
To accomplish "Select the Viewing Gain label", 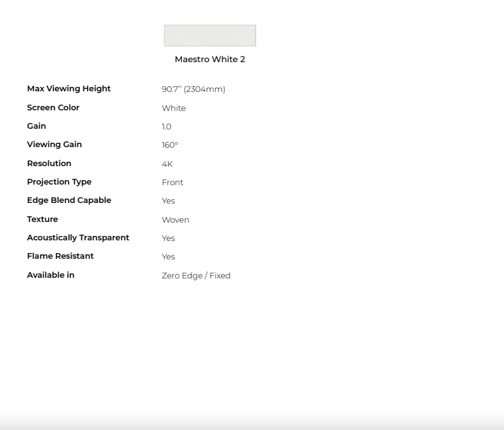I will tap(55, 145).
